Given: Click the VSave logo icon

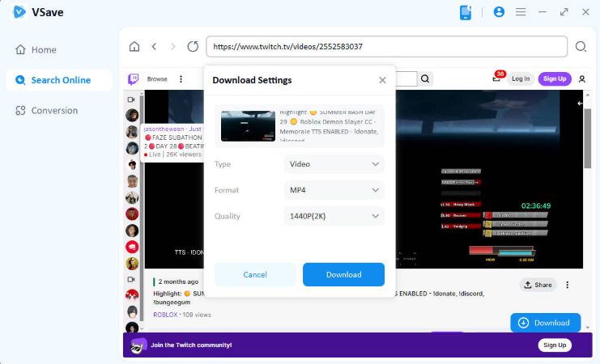Looking at the screenshot, I should click(x=19, y=12).
